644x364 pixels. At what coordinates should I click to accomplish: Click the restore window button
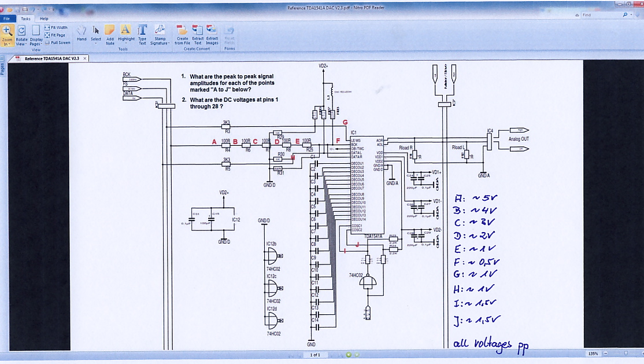629,4
